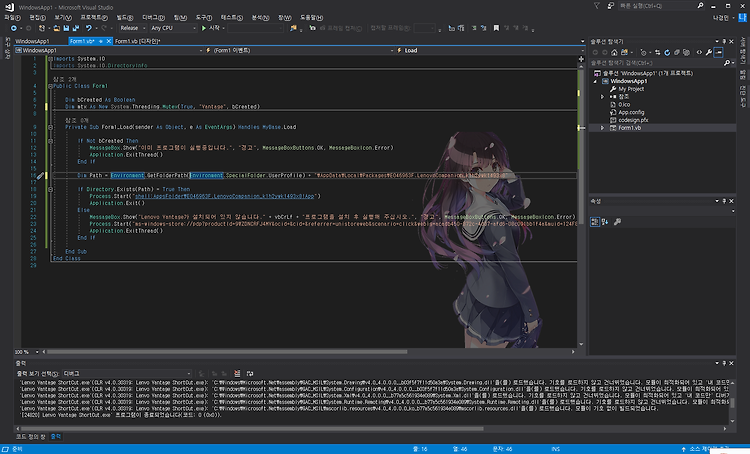Click the Alphabetical sort icon in Properties panel
This screenshot has width=750, height=454.
(x=605, y=222)
